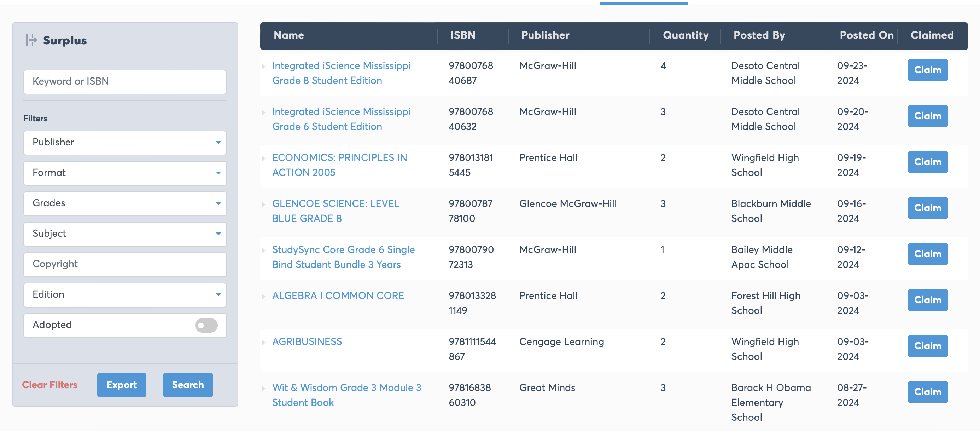Toggle the Adopted filter switch

point(206,325)
